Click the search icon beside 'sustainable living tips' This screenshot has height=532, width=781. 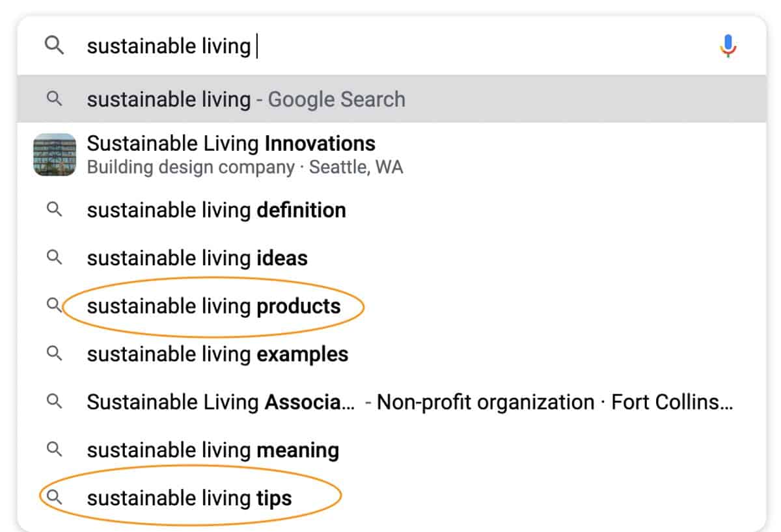[x=55, y=498]
